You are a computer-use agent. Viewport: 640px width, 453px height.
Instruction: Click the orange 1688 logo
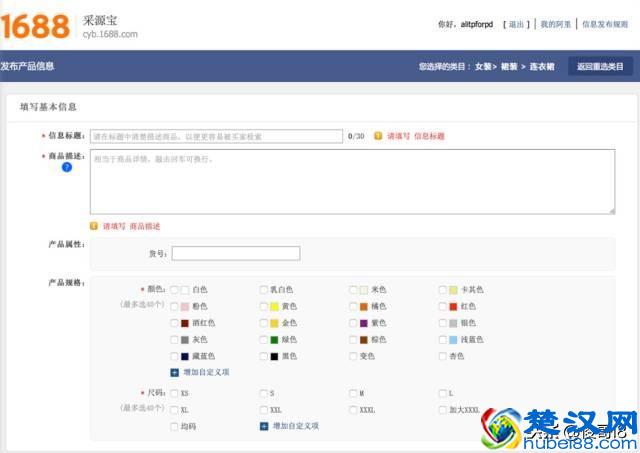(35, 26)
